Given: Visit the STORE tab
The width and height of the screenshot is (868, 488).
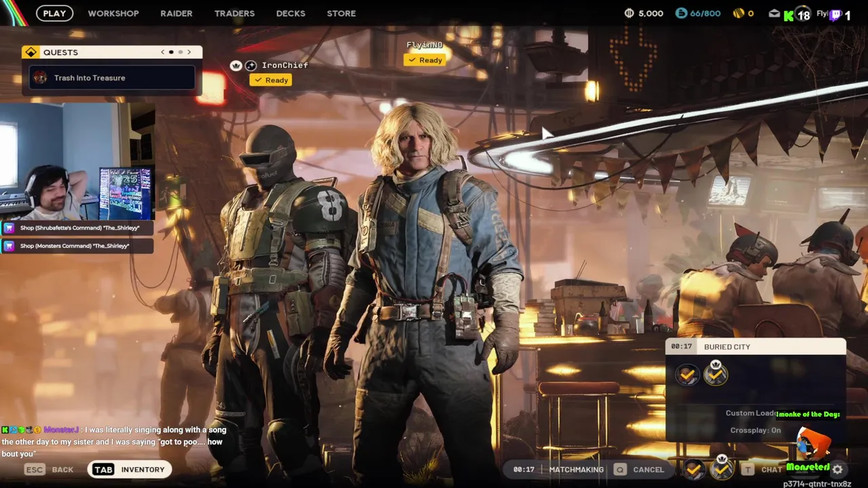Looking at the screenshot, I should click(x=341, y=14).
